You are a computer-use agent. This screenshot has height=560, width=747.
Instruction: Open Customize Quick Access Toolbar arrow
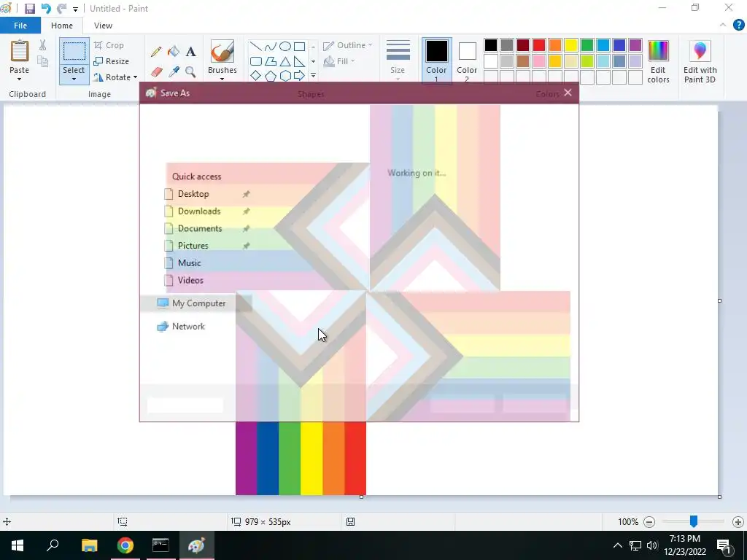click(75, 9)
